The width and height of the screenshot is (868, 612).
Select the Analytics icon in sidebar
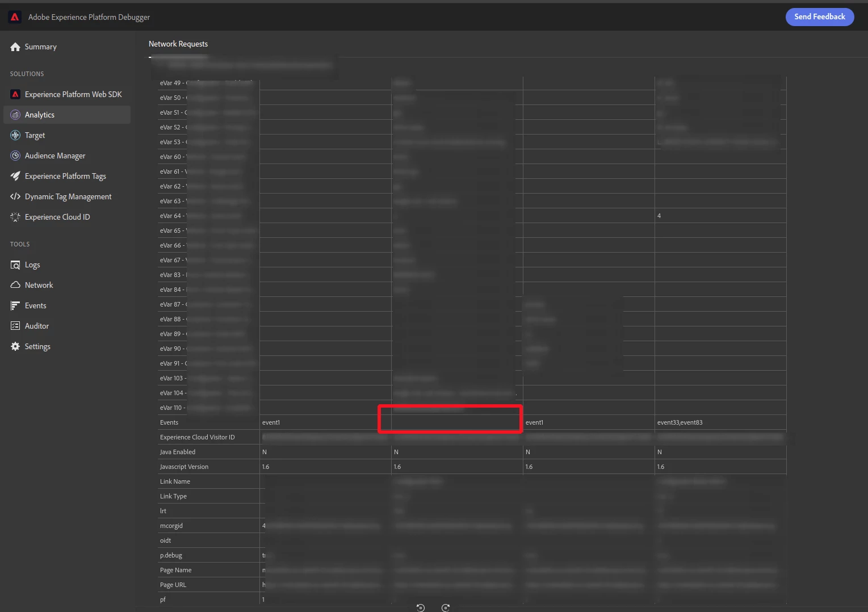tap(15, 115)
